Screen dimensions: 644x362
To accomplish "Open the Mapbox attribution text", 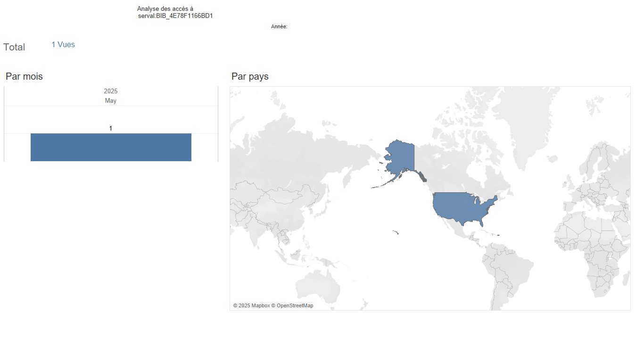I will click(252, 305).
